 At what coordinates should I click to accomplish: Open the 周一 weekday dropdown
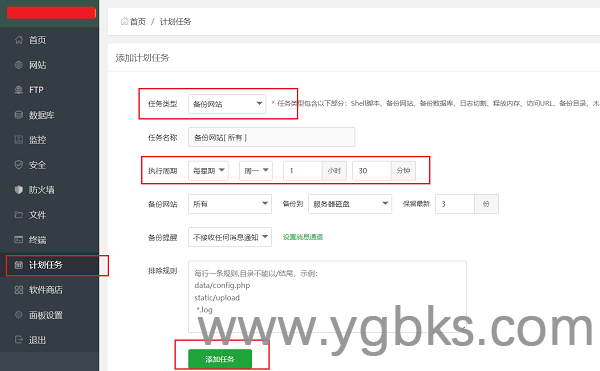pyautogui.click(x=256, y=171)
